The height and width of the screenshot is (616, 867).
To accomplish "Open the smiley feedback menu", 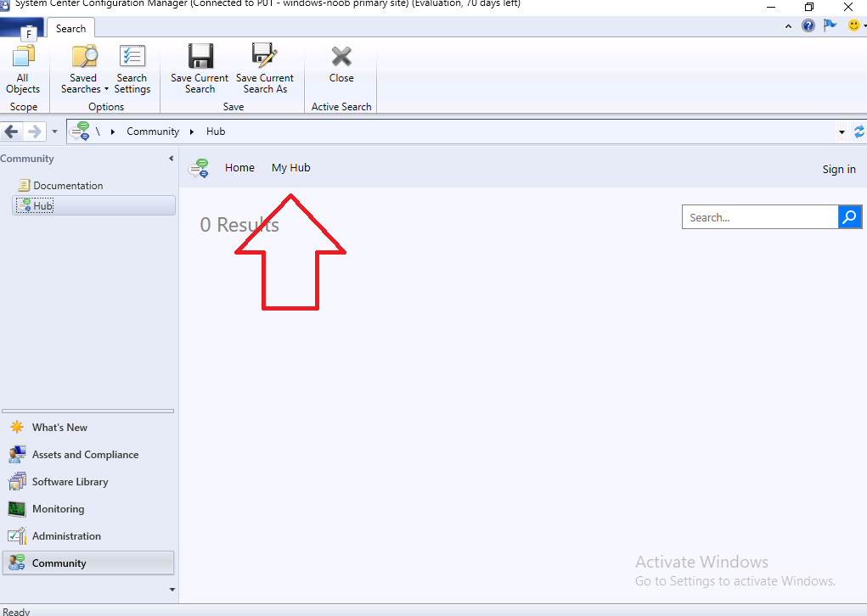I will coord(854,25).
